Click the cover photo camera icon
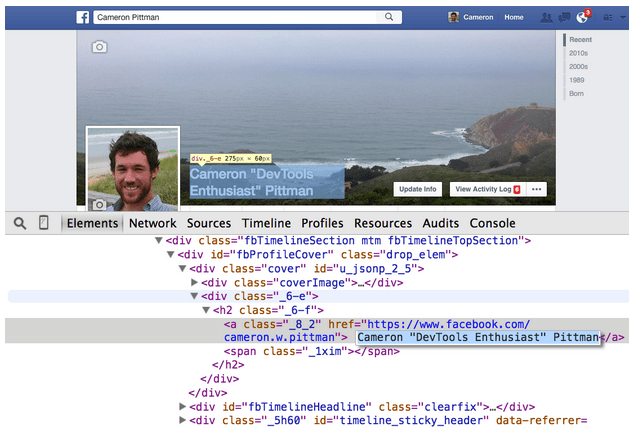 tap(99, 47)
